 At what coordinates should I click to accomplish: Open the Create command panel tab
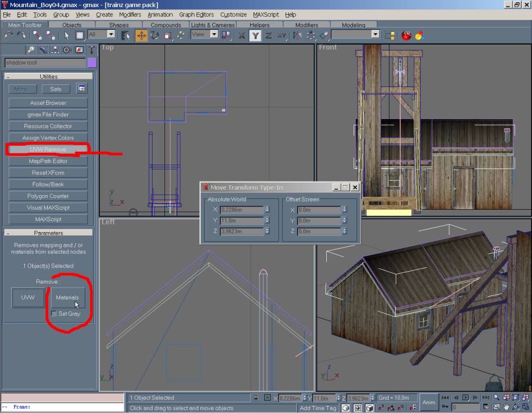click(31, 50)
